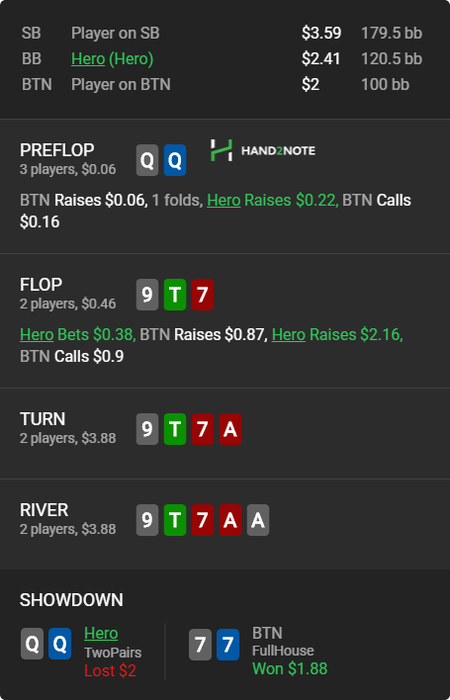
Task: Click Player on SB row
Action: pos(222,33)
